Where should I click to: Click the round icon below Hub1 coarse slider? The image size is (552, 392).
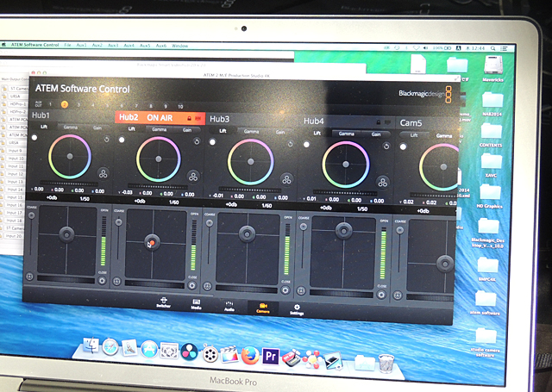click(x=29, y=277)
